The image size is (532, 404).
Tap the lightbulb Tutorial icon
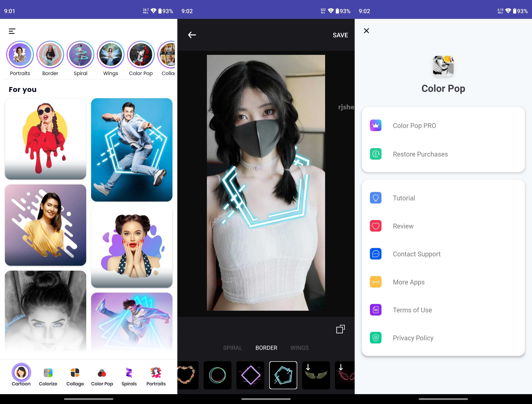pyautogui.click(x=375, y=198)
